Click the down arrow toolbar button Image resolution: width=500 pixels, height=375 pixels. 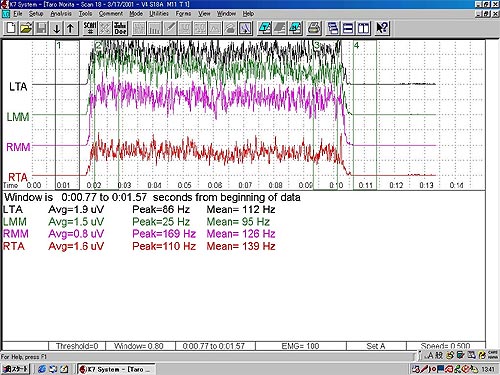point(57,28)
